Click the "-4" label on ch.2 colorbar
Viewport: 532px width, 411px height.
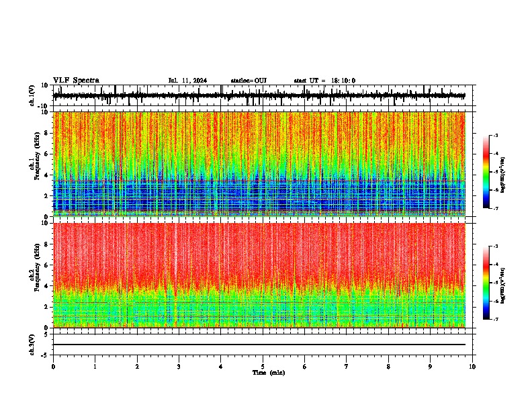496,265
